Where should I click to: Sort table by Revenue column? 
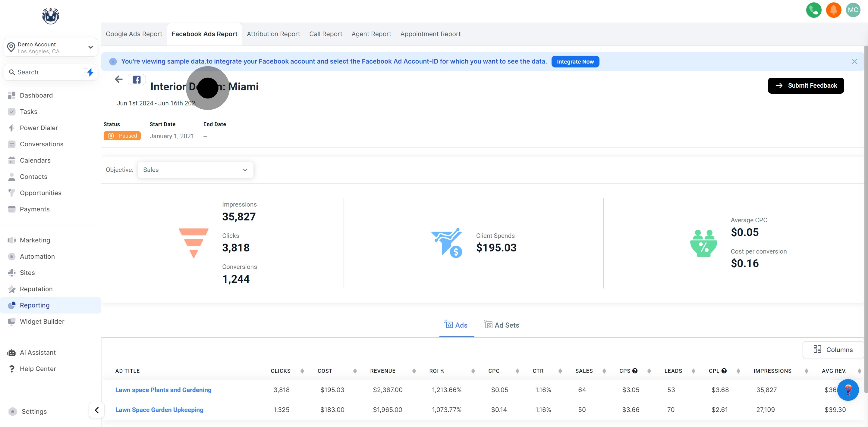pos(414,371)
